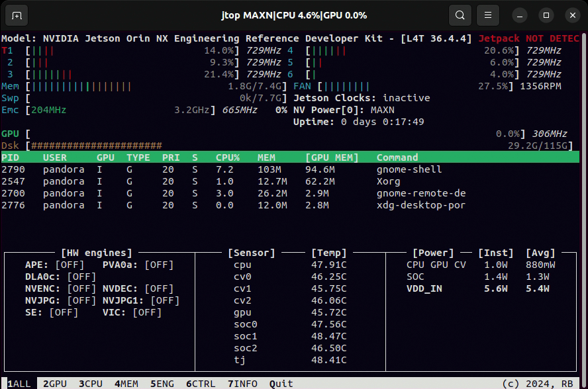Open the 4MEM page
Image resolution: width=588 pixels, height=389 pixels.
coord(126,383)
